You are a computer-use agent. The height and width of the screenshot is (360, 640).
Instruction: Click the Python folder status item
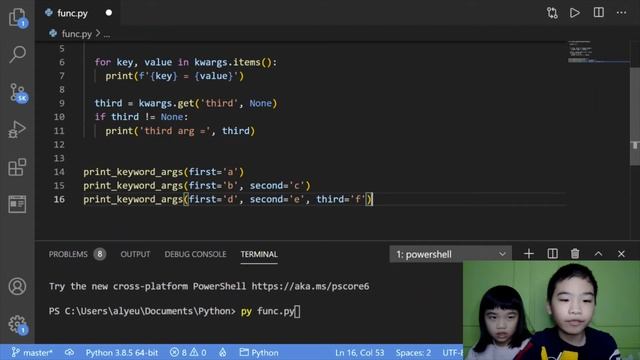259,353
